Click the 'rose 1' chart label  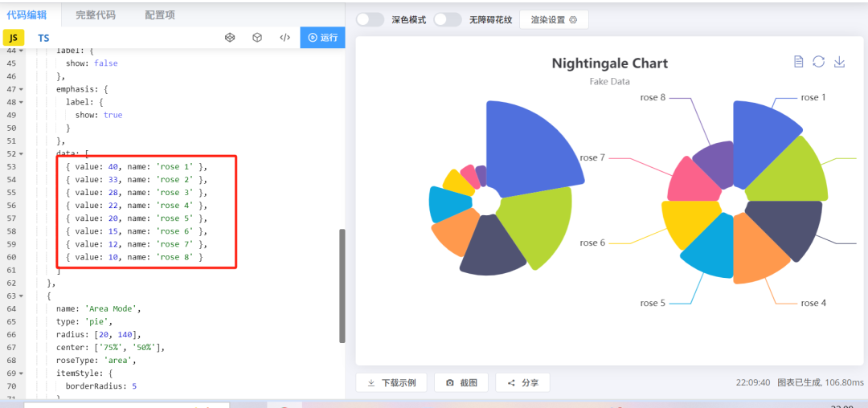[x=813, y=97]
